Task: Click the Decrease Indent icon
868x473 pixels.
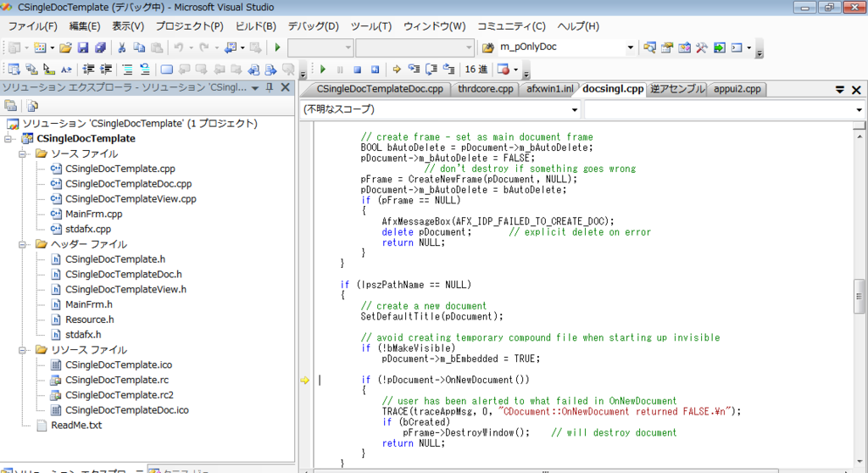Action: tap(88, 70)
